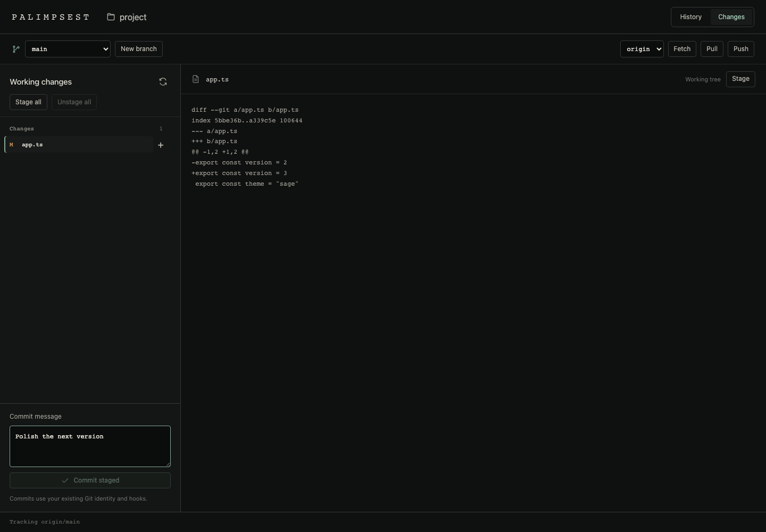Click the theme = "sage" context line

(x=247, y=184)
